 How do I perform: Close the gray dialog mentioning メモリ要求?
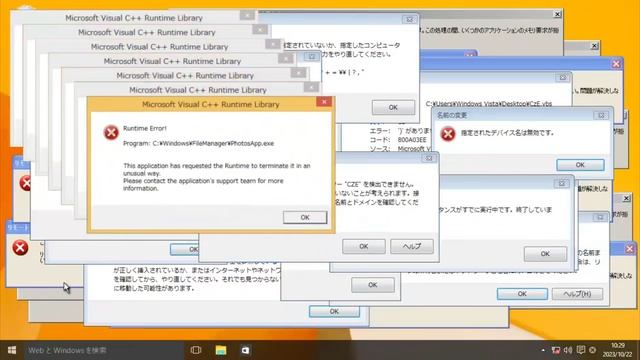click(557, 14)
